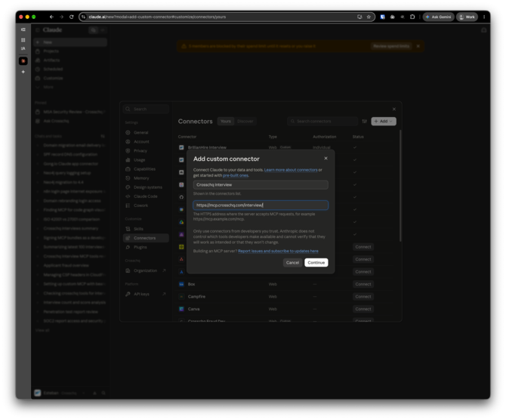Reload the page with browser refresh icon
506x420 pixels.
click(x=71, y=17)
